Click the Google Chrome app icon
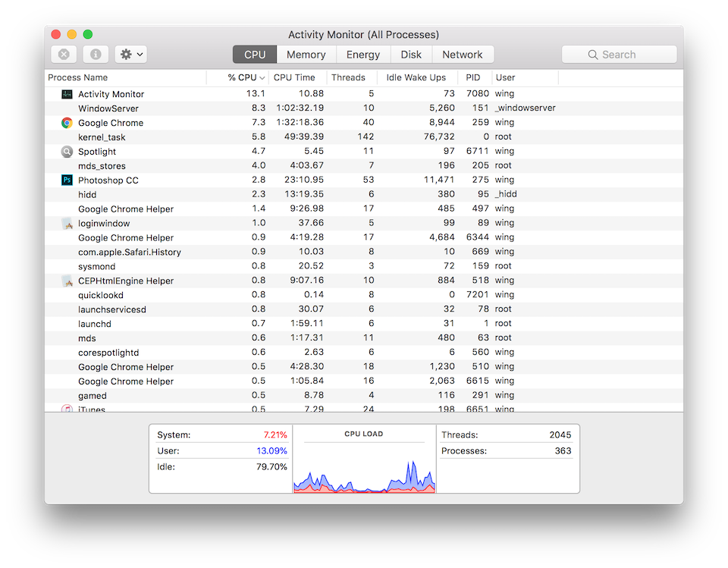The width and height of the screenshot is (728, 568). tap(67, 123)
